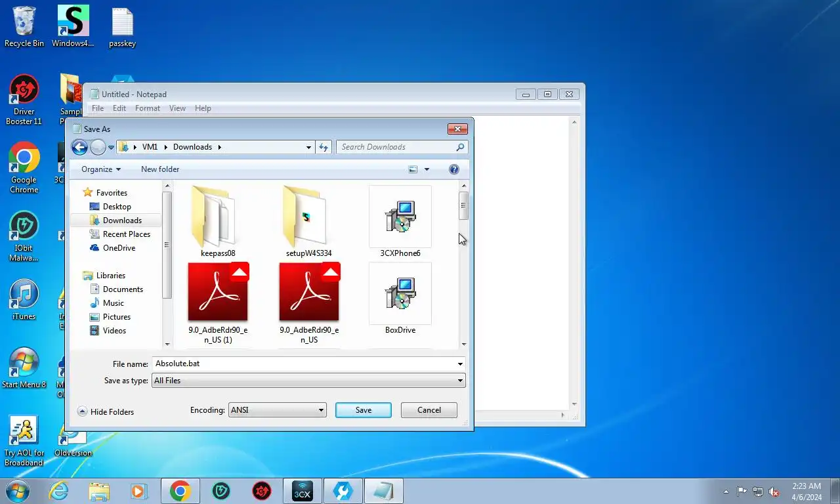Open 3CX app in taskbar
The image size is (840, 504).
[x=302, y=491]
